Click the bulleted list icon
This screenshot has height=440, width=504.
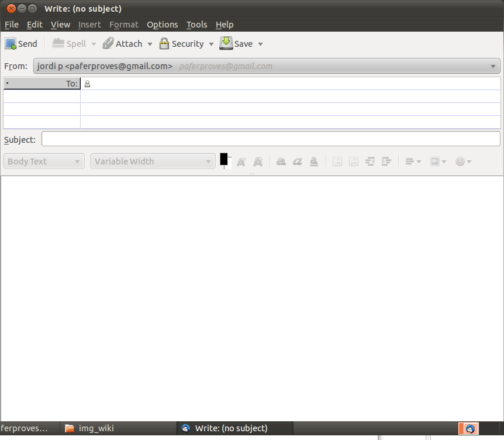click(337, 161)
